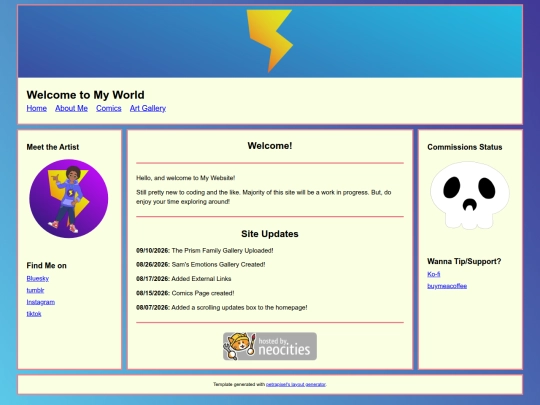This screenshot has width=540, height=405.
Task: Select the 08/17/2026 Added External Links update
Action: click(184, 279)
